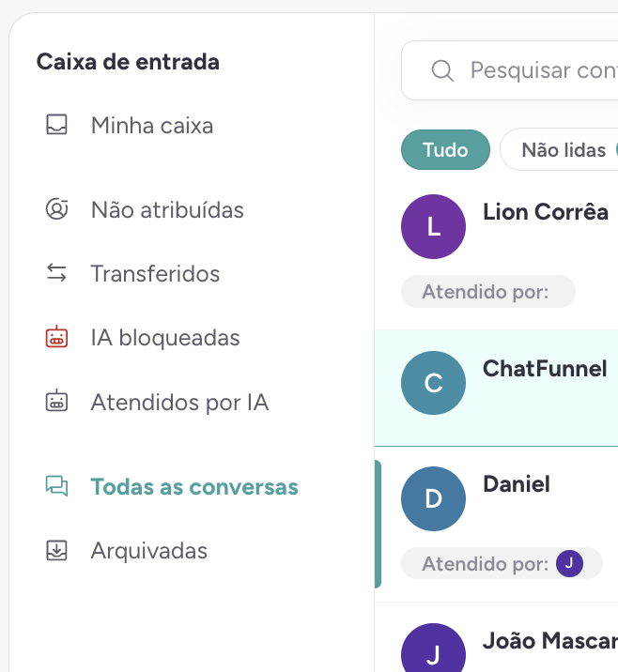Click Atendido por chip under Lion Corrêa

(488, 292)
